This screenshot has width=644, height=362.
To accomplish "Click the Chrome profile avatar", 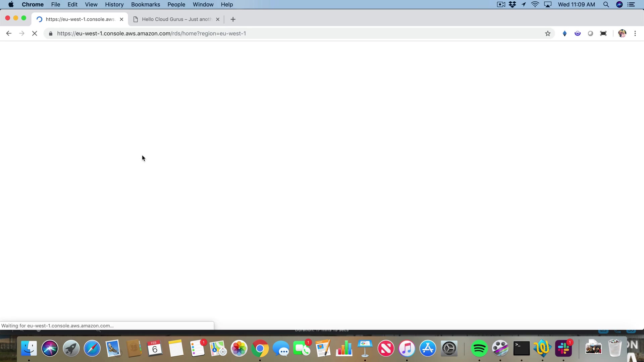I will pos(622,34).
